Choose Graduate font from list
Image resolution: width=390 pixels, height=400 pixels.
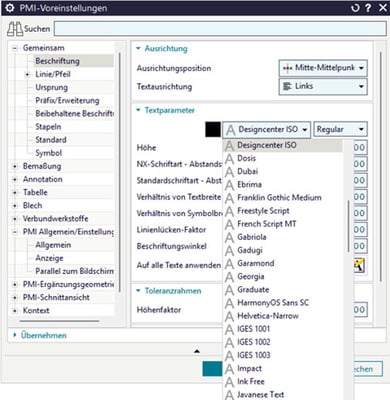[x=283, y=290]
